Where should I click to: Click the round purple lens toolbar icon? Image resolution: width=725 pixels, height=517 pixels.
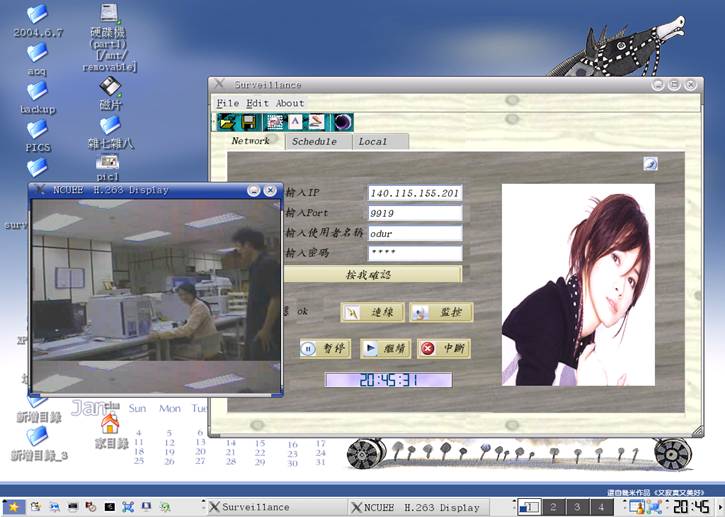pos(342,122)
